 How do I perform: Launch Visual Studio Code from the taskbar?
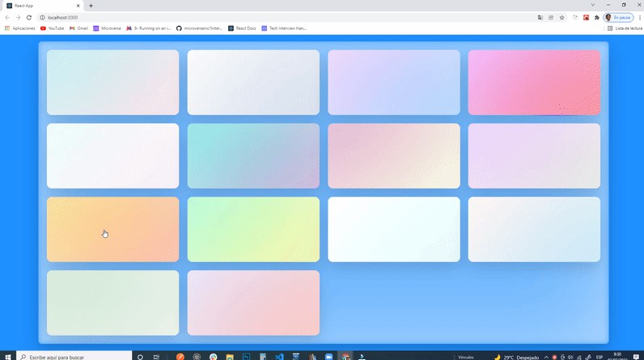[279, 356]
